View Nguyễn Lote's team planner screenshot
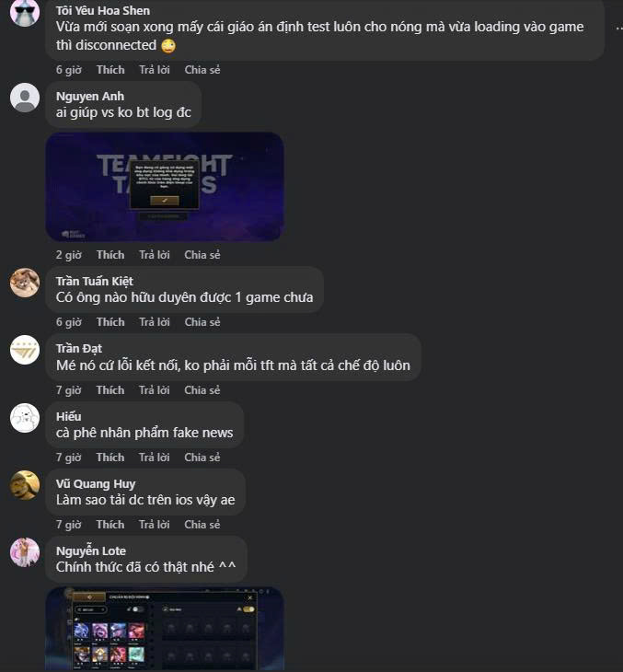The height and width of the screenshot is (672, 623). pyautogui.click(x=165, y=629)
